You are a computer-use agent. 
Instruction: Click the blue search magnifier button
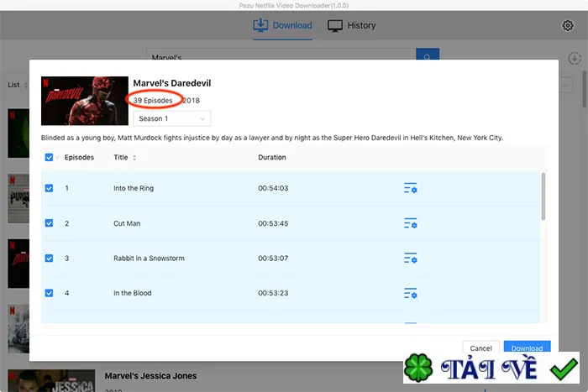click(x=427, y=55)
